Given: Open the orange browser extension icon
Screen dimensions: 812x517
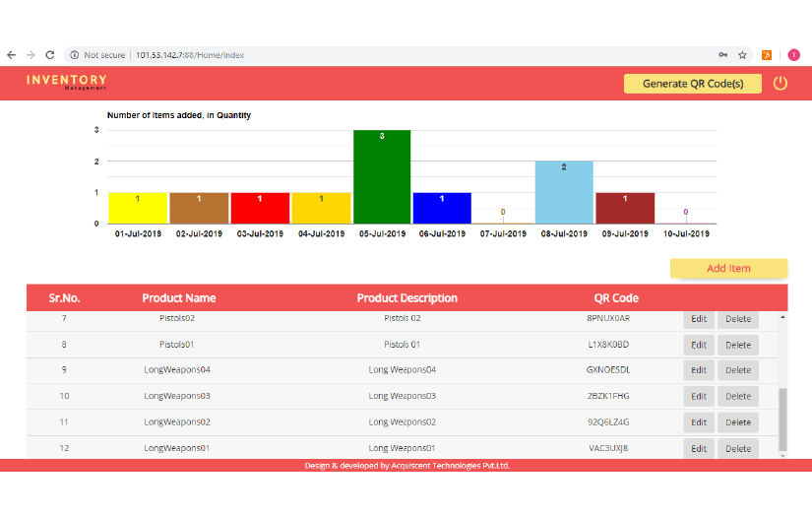Looking at the screenshot, I should tap(767, 55).
